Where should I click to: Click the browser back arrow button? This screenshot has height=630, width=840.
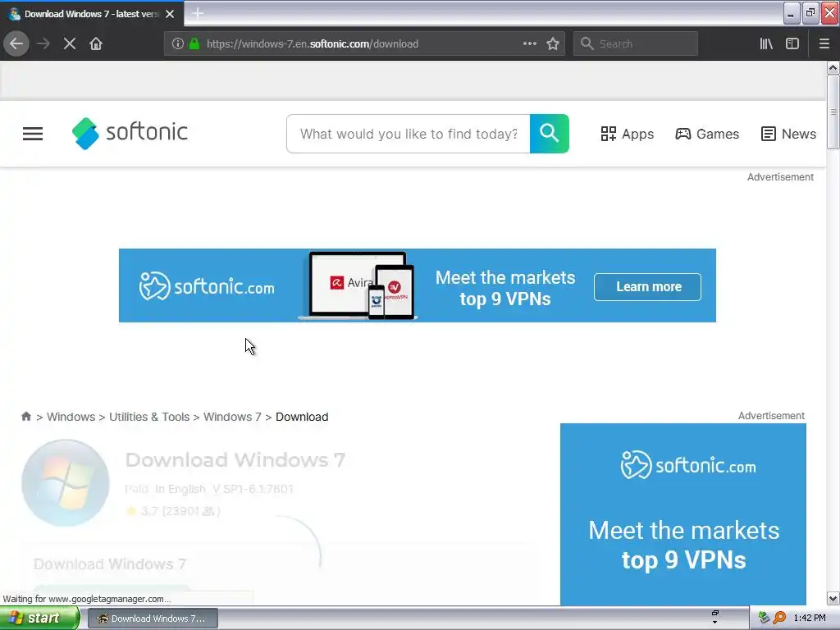coord(16,43)
